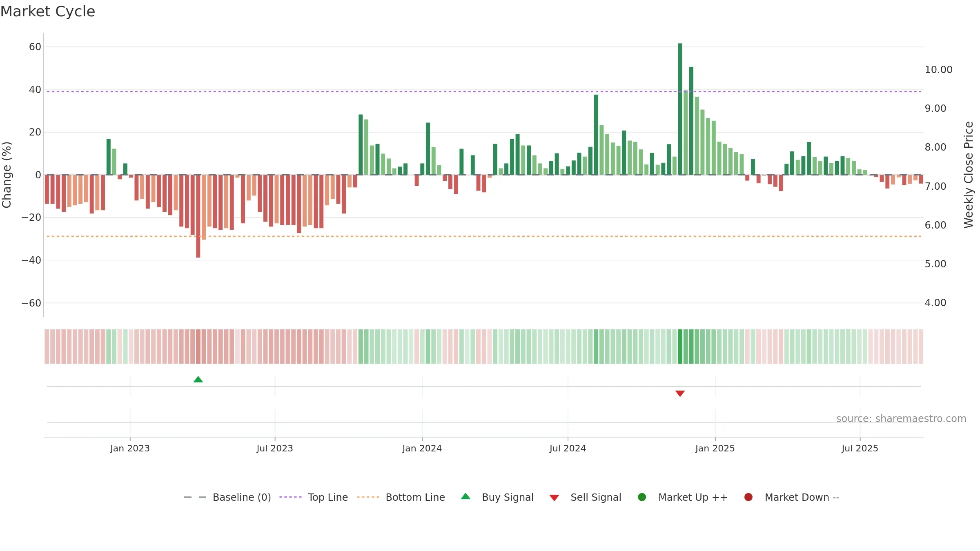Click the green Buy Signal triangle marker on the chart
Image resolution: width=980 pixels, height=551 pixels.
click(198, 380)
